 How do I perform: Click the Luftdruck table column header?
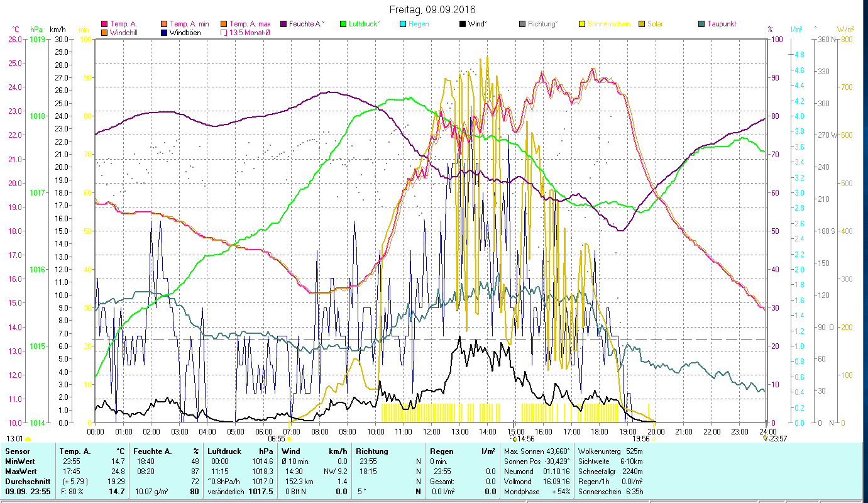pos(224,451)
